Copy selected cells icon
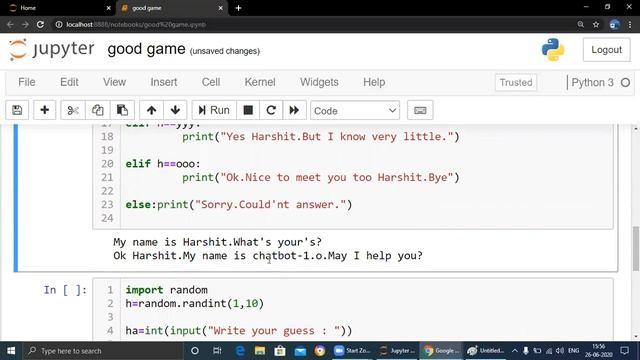Screen dimensions: 640x360 click(x=98, y=110)
